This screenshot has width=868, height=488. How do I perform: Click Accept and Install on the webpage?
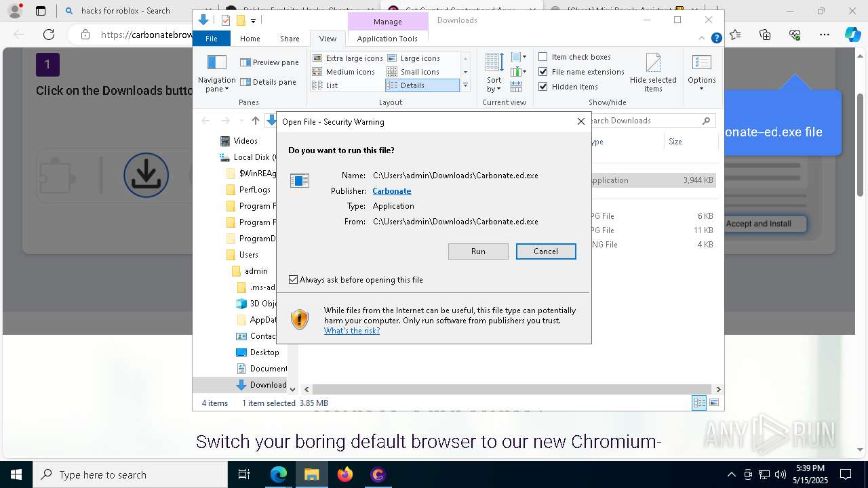tap(759, 224)
